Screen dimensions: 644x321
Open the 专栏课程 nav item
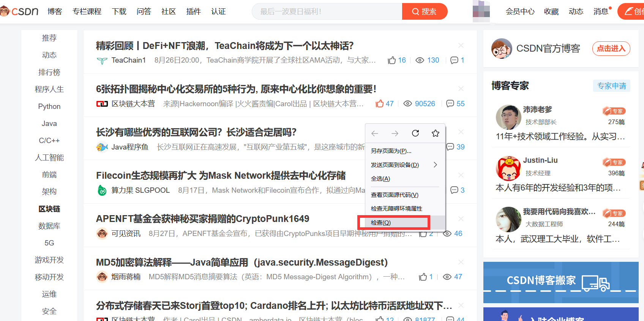click(x=87, y=11)
